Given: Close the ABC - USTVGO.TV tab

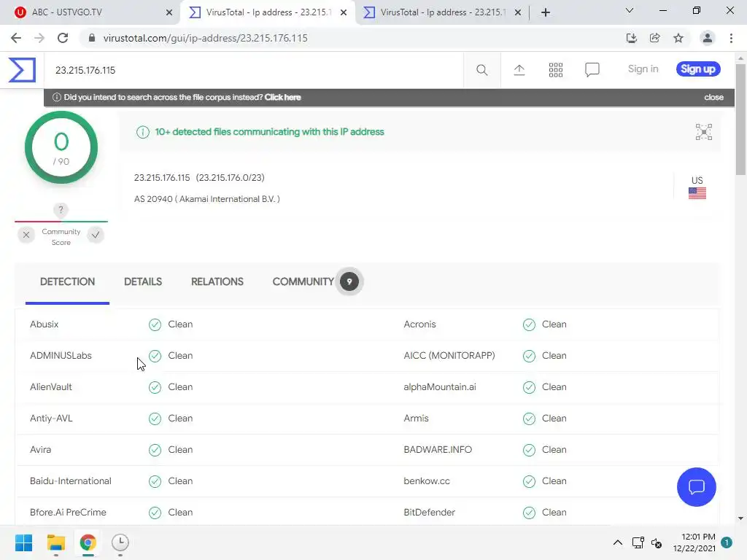Looking at the screenshot, I should (x=169, y=12).
